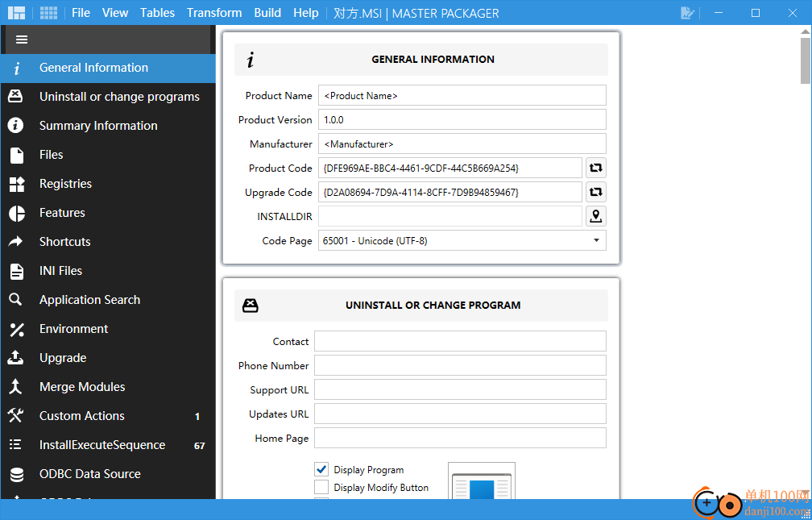Click the Registries icon
Image resolution: width=812 pixels, height=520 pixels.
point(17,184)
